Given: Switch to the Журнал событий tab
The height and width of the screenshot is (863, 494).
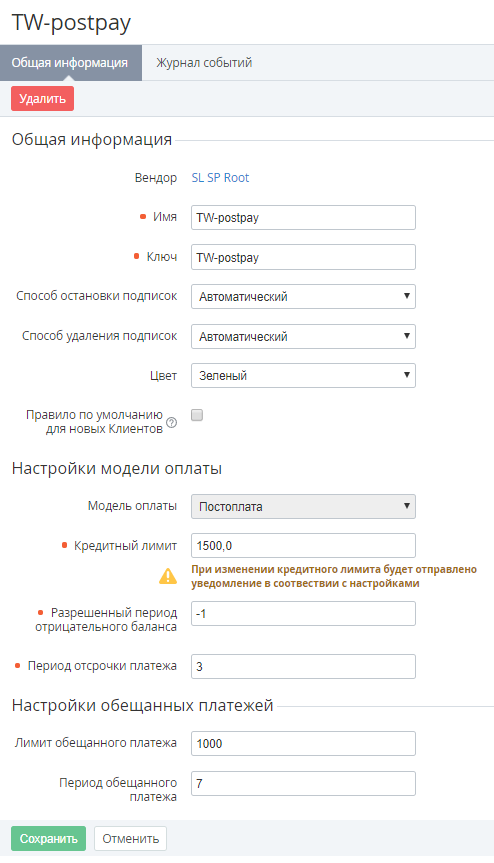Looking at the screenshot, I should click(x=204, y=63).
